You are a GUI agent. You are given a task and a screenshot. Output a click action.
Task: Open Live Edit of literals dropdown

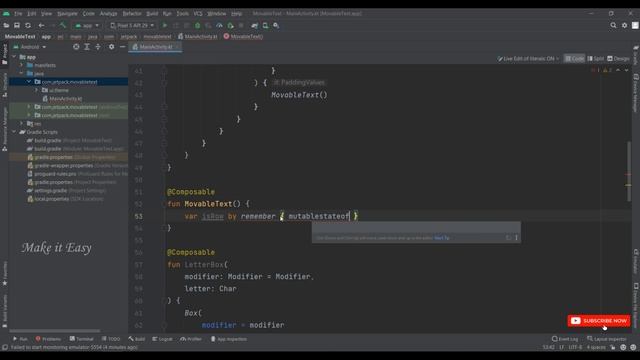click(528, 59)
